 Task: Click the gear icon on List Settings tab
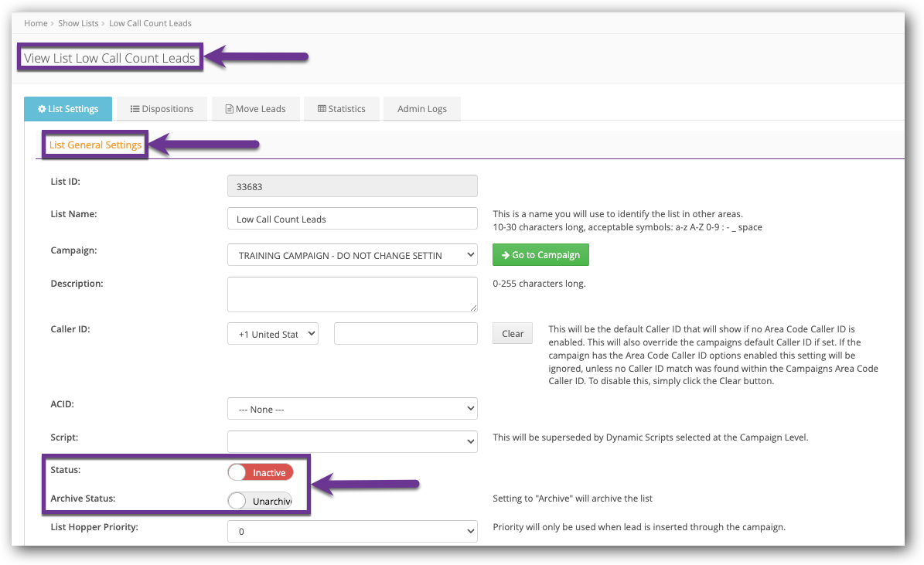[x=41, y=108]
